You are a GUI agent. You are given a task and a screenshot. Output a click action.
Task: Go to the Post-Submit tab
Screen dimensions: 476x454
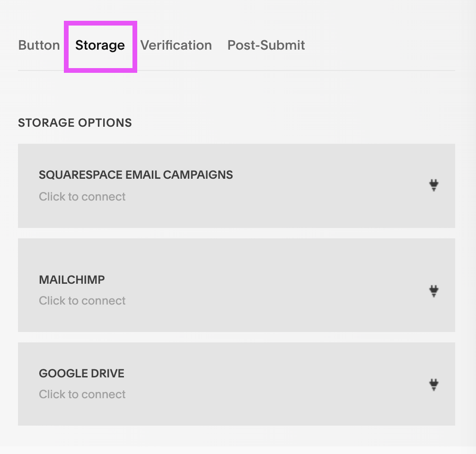coord(266,45)
